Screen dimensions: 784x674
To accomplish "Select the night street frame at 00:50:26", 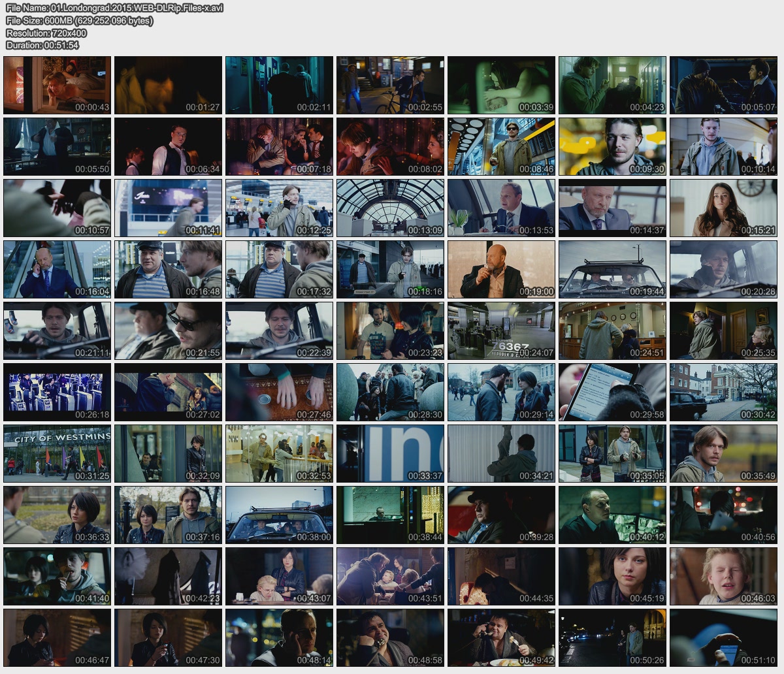I will 612,637.
